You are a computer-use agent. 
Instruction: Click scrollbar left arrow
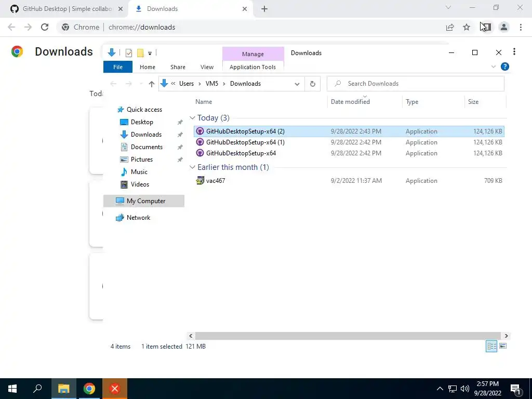pos(191,336)
